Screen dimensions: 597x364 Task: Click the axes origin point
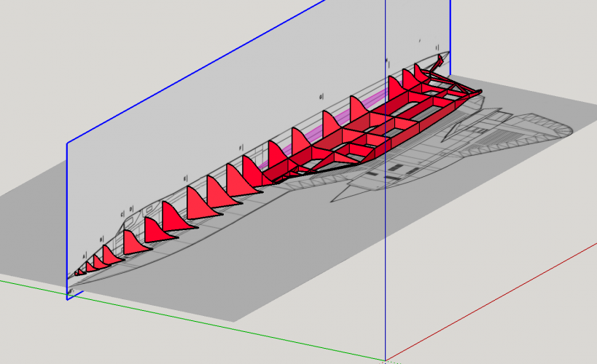(385, 360)
